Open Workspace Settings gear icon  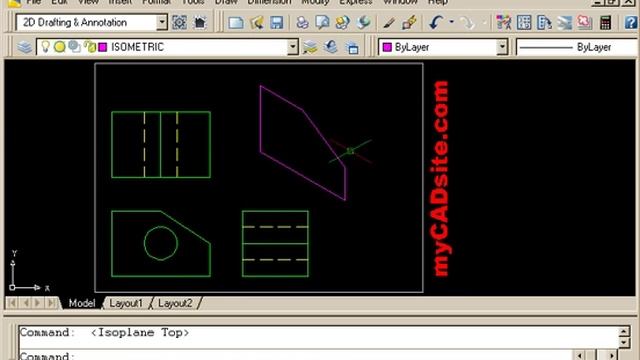[x=179, y=22]
